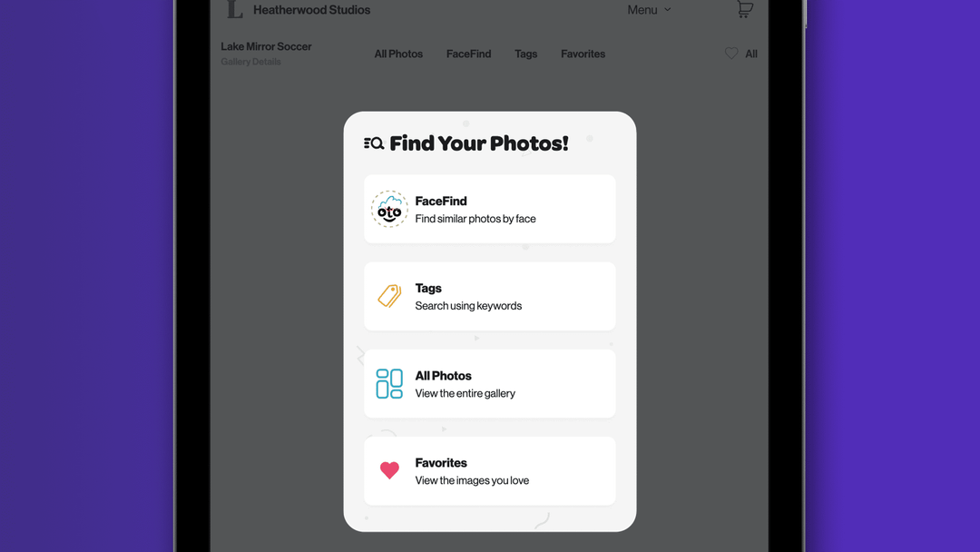Open the Favorites tab in the navigation
980x552 pixels.
(x=583, y=54)
